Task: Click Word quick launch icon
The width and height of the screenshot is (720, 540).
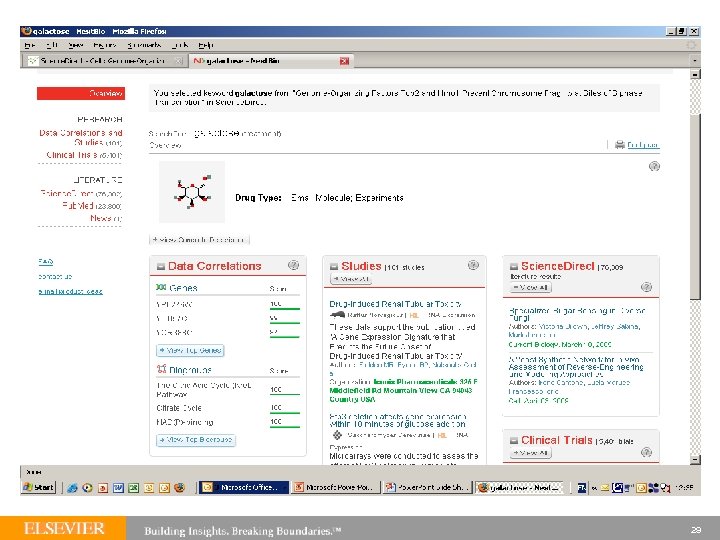Action: [x=118, y=488]
